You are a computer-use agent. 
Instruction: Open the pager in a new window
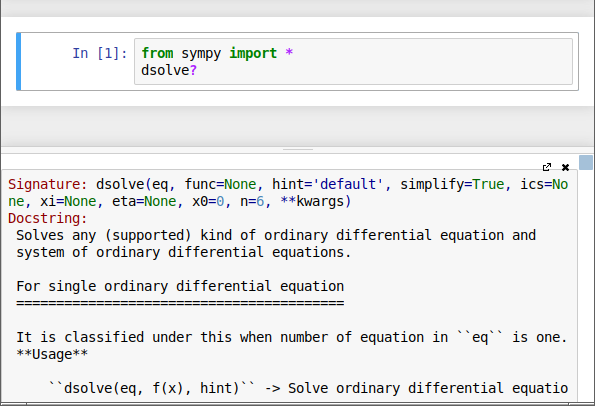coord(547,167)
